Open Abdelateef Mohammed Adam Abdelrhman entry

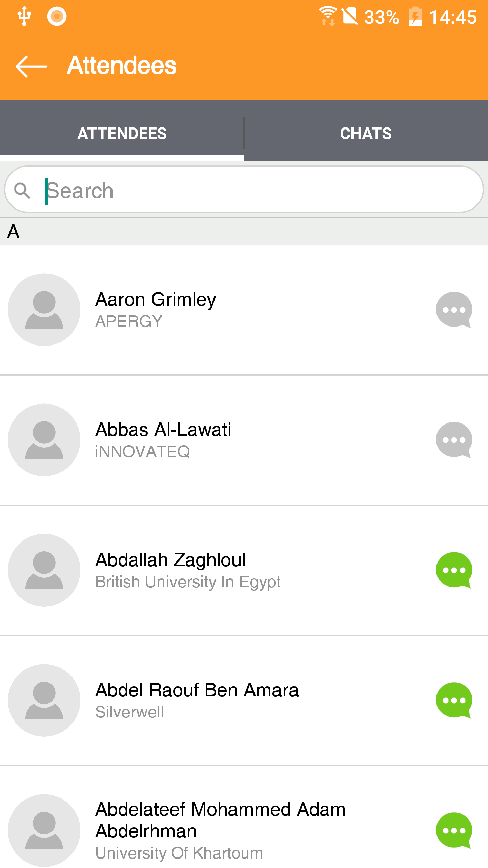pyautogui.click(x=244, y=830)
